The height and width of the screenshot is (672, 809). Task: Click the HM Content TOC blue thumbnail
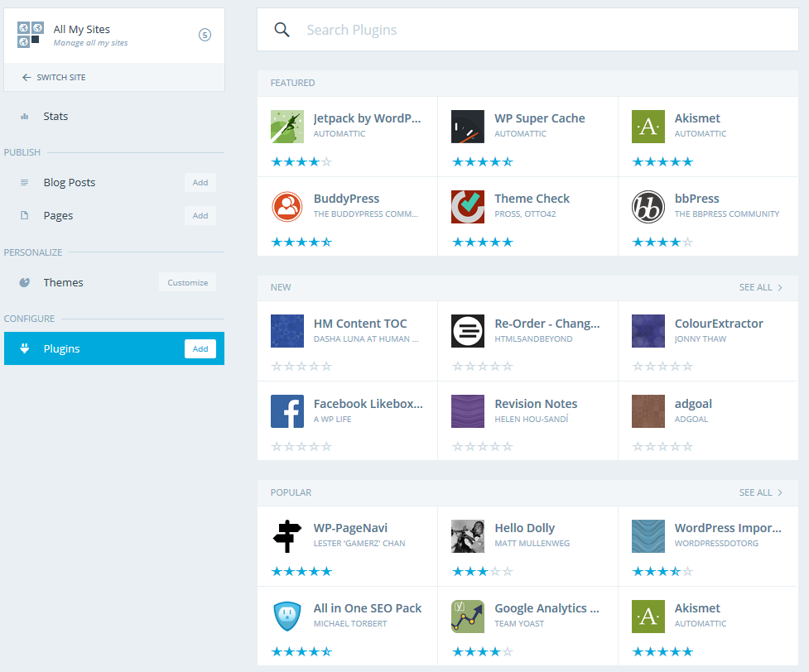[x=287, y=331]
